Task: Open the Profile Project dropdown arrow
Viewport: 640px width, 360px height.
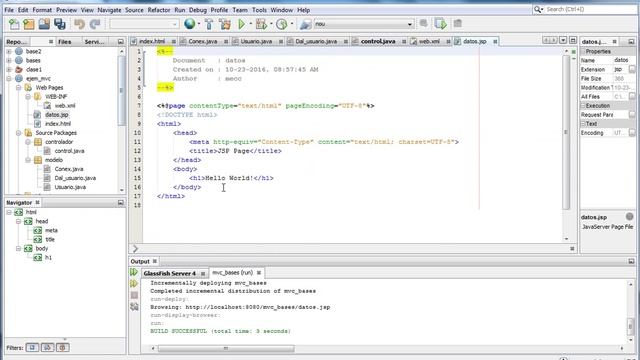Action: tap(291, 24)
